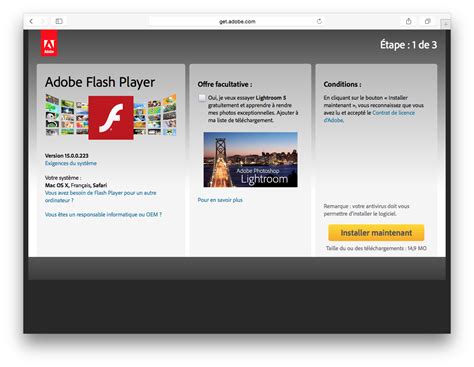Click 'Conditions :' heading
Viewport: 474px width, 367px height.
tap(342, 84)
